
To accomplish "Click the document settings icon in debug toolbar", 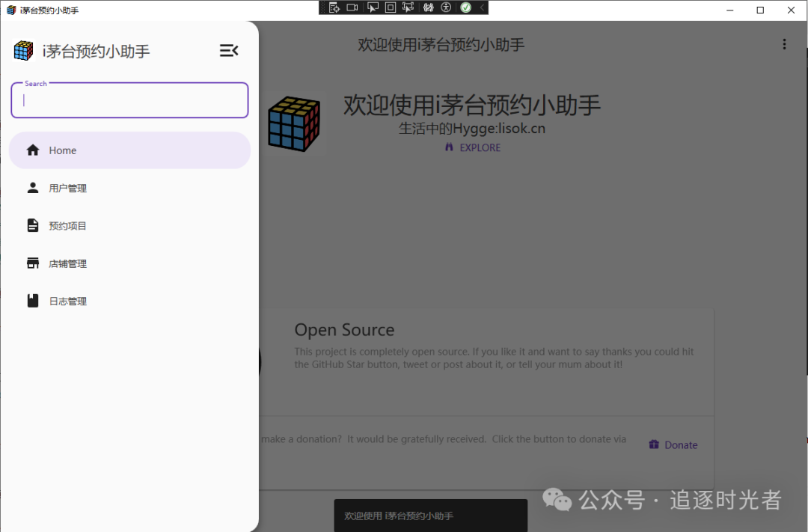I will (334, 7).
